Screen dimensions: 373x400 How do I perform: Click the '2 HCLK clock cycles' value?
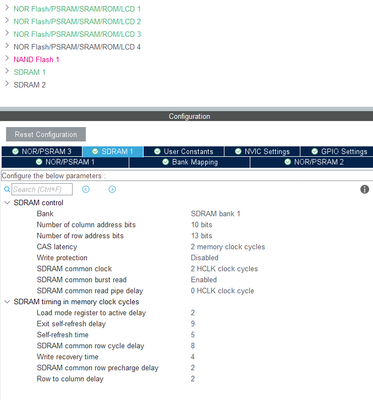[x=224, y=269]
